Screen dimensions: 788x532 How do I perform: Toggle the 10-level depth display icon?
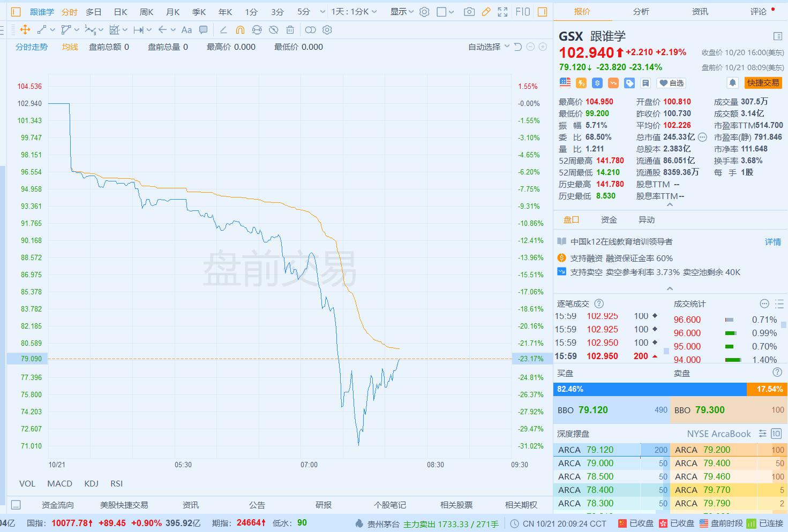776,434
